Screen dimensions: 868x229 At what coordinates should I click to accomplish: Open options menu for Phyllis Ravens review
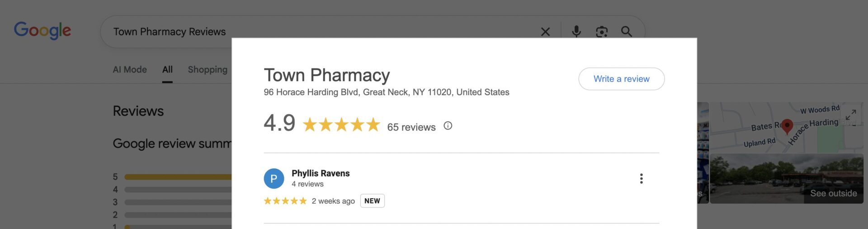641,178
